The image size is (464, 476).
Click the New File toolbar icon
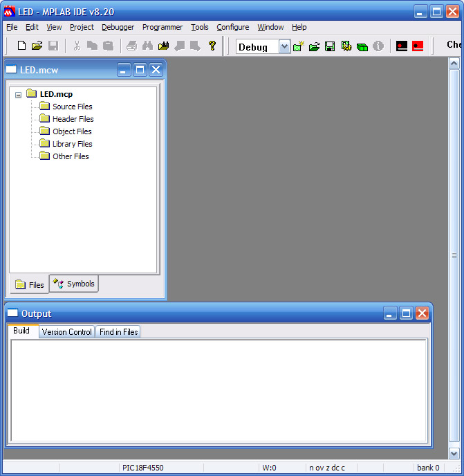21,46
